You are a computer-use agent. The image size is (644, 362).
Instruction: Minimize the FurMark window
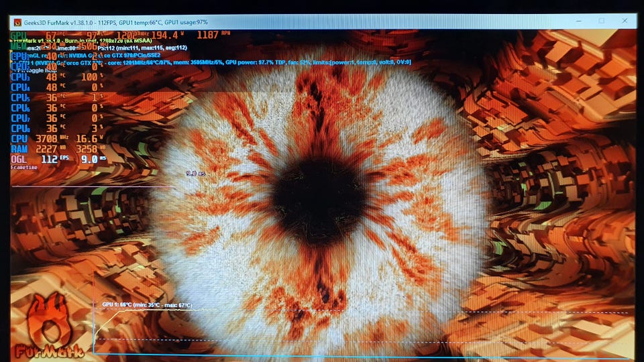click(x=579, y=21)
